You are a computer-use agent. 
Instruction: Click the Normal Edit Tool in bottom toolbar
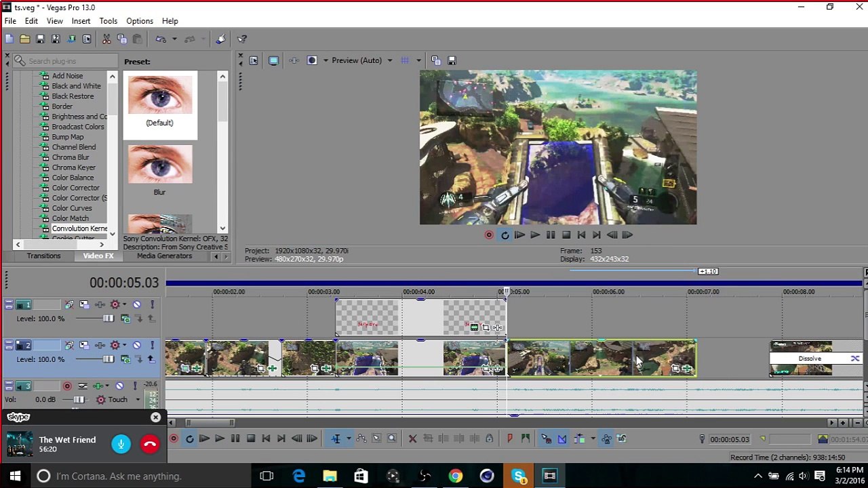click(x=336, y=439)
